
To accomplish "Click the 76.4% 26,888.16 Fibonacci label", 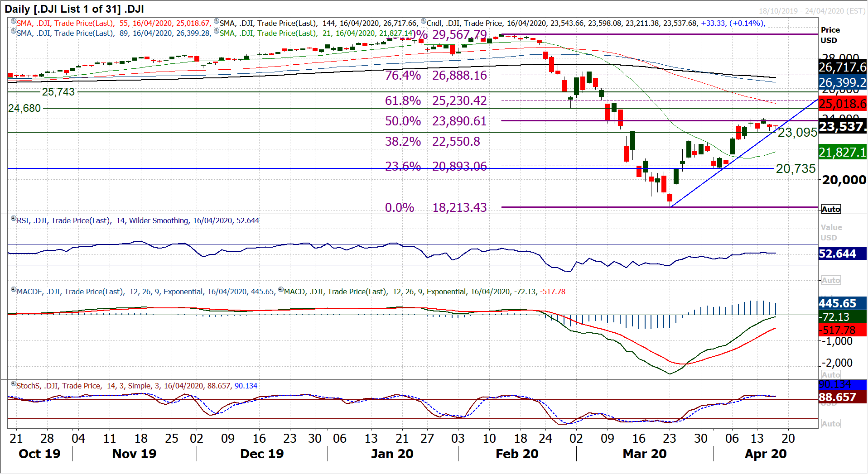I will (436, 75).
